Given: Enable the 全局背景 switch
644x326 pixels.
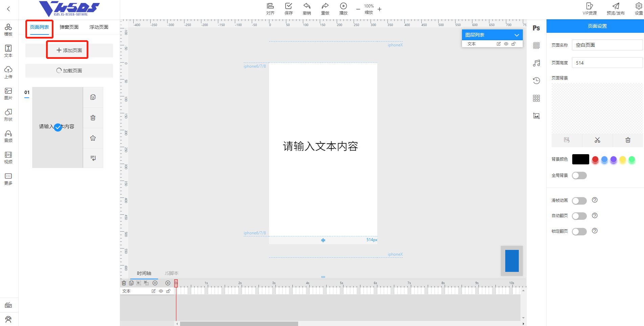Looking at the screenshot, I should (579, 176).
